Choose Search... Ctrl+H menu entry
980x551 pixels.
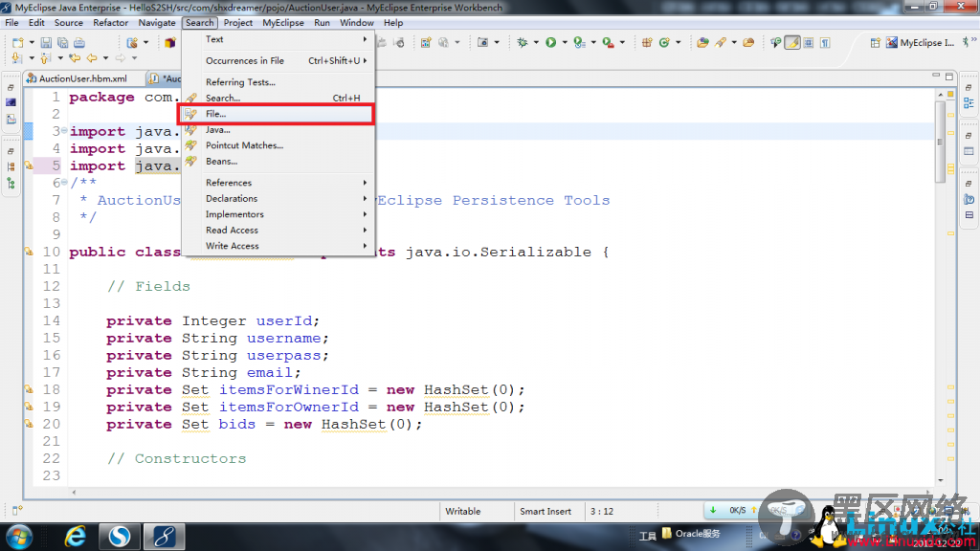(278, 98)
